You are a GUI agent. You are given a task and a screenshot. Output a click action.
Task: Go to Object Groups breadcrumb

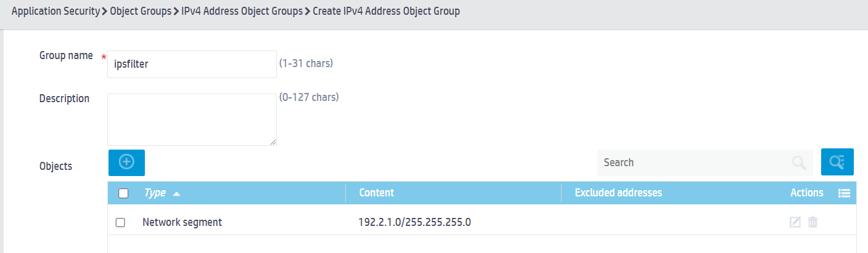click(141, 12)
